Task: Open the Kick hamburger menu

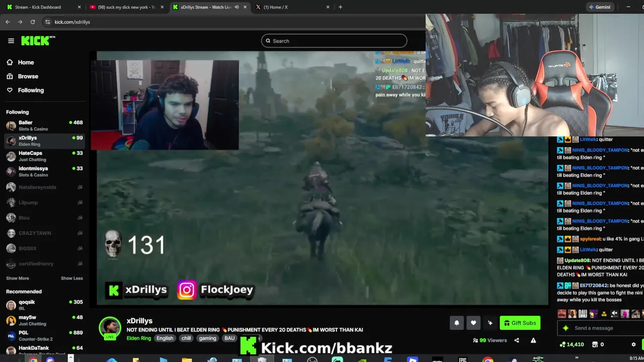Action: tap(11, 41)
